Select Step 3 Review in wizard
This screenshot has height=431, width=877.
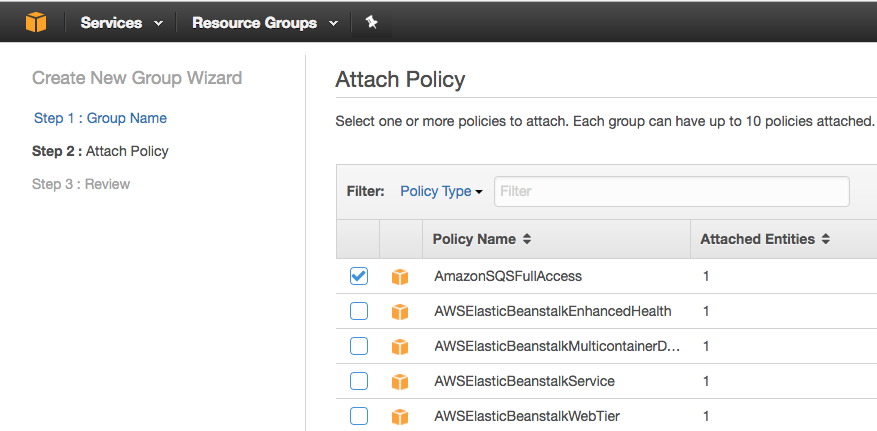pos(81,184)
